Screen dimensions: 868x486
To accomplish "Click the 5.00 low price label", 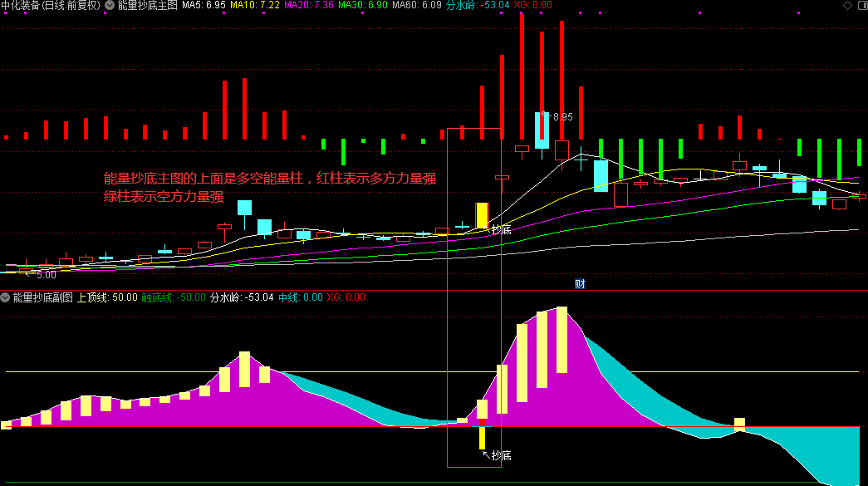I will pos(47,274).
